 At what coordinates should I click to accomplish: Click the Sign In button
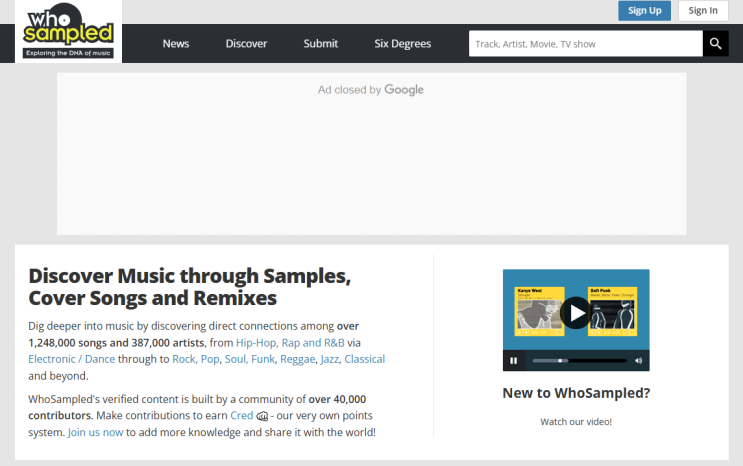(x=703, y=10)
